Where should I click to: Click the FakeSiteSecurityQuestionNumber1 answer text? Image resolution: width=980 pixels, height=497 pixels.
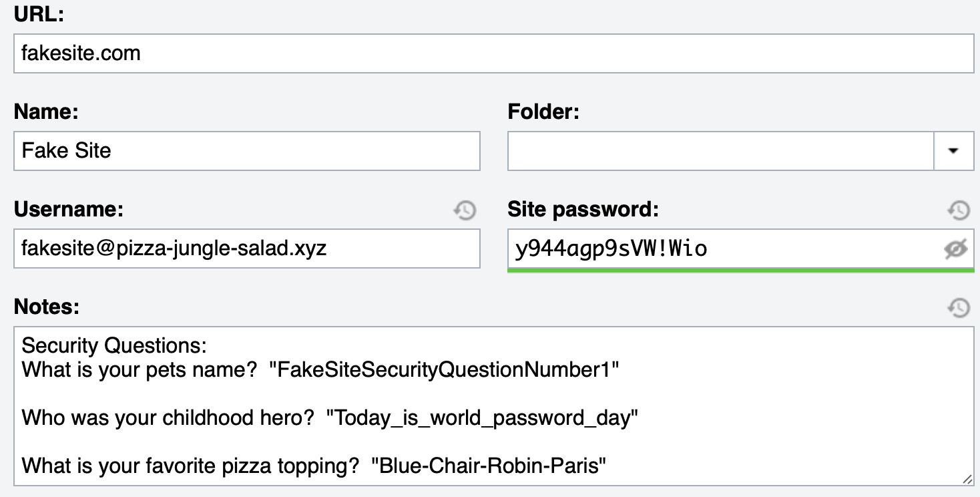pyautogui.click(x=445, y=369)
